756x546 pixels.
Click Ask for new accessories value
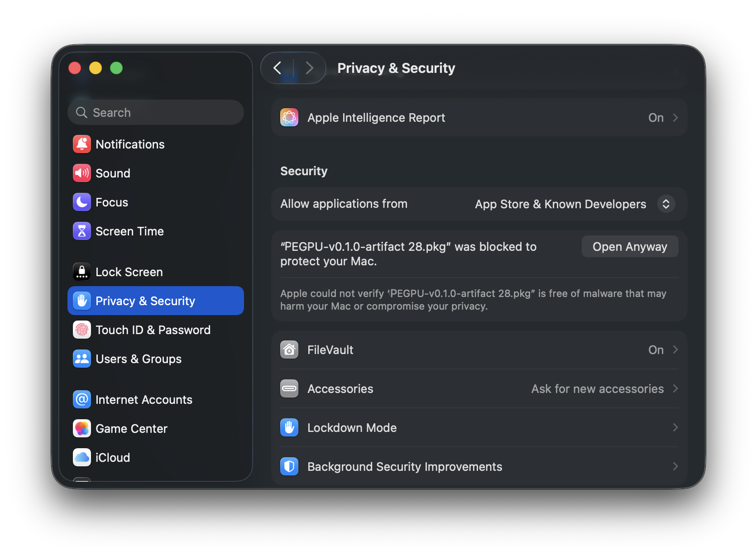click(598, 389)
